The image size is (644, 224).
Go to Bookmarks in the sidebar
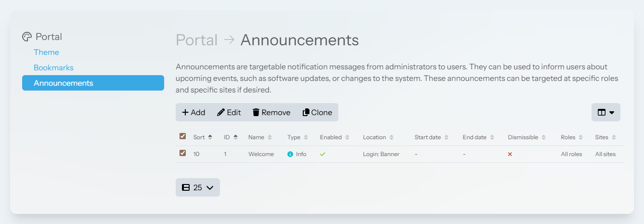pyautogui.click(x=53, y=67)
